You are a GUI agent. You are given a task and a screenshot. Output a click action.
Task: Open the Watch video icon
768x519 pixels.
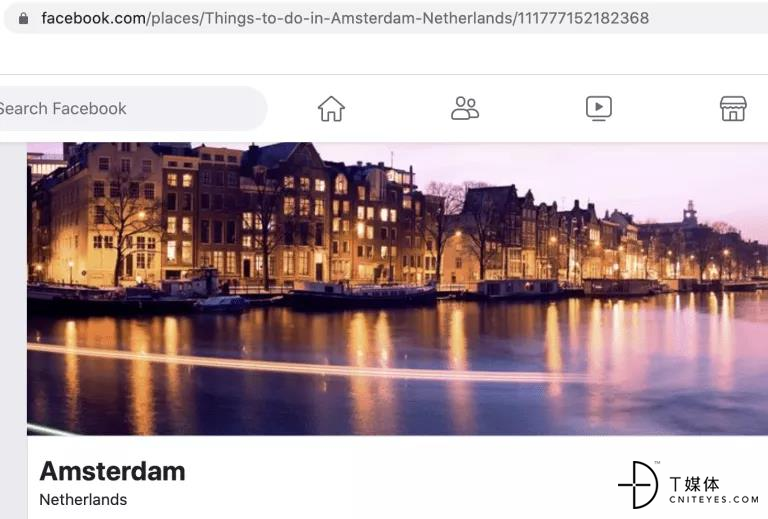click(599, 108)
